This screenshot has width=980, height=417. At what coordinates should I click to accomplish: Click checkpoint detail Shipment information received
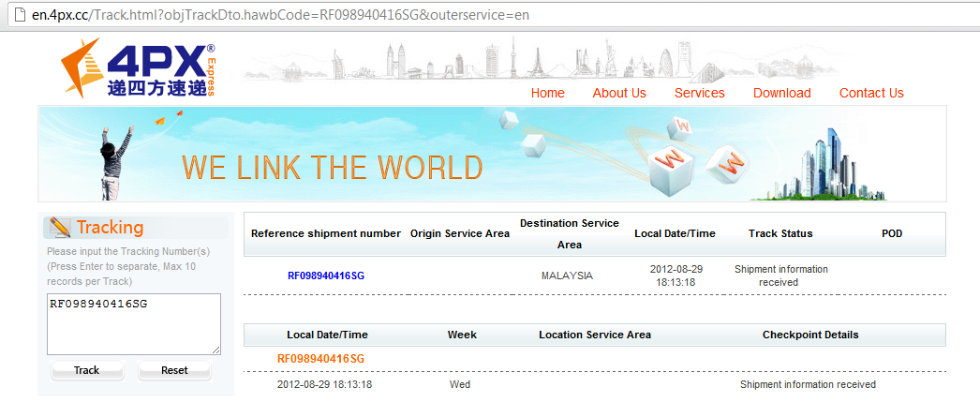808,384
